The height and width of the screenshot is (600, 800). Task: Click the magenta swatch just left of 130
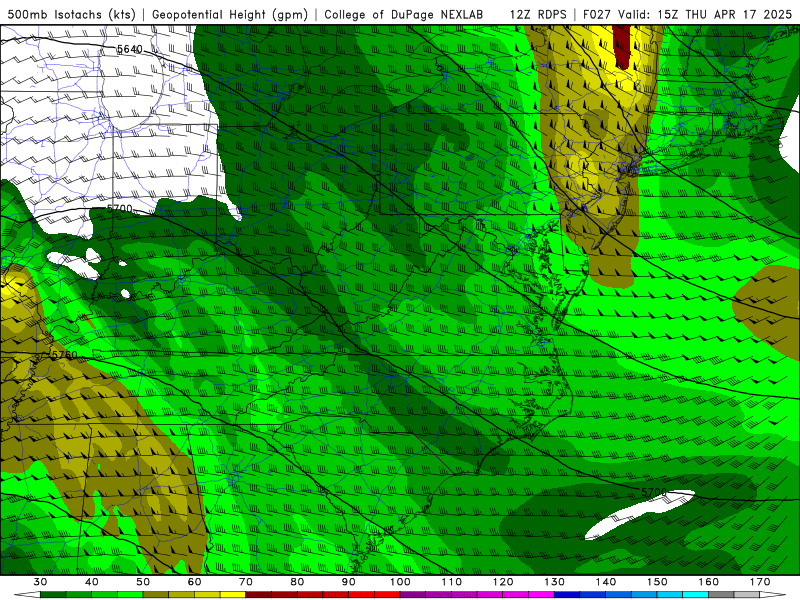point(541,595)
